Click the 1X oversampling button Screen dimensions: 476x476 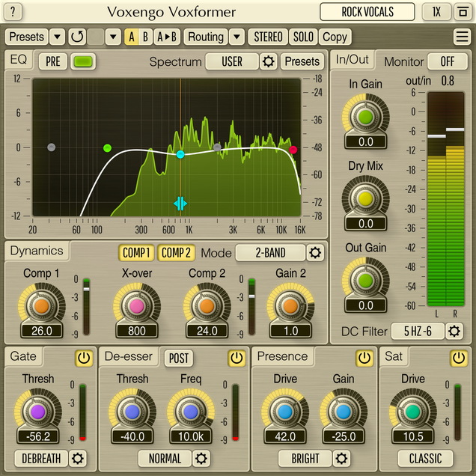click(436, 12)
